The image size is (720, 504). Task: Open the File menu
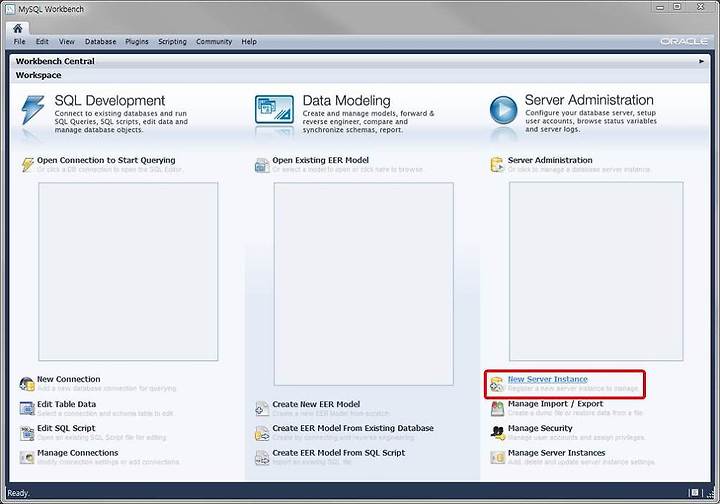click(x=19, y=41)
